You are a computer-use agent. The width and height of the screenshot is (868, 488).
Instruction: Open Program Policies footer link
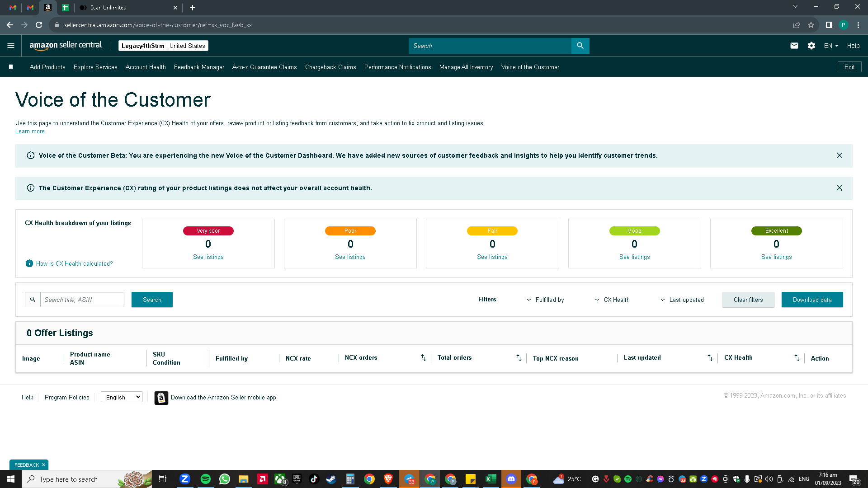coord(67,397)
